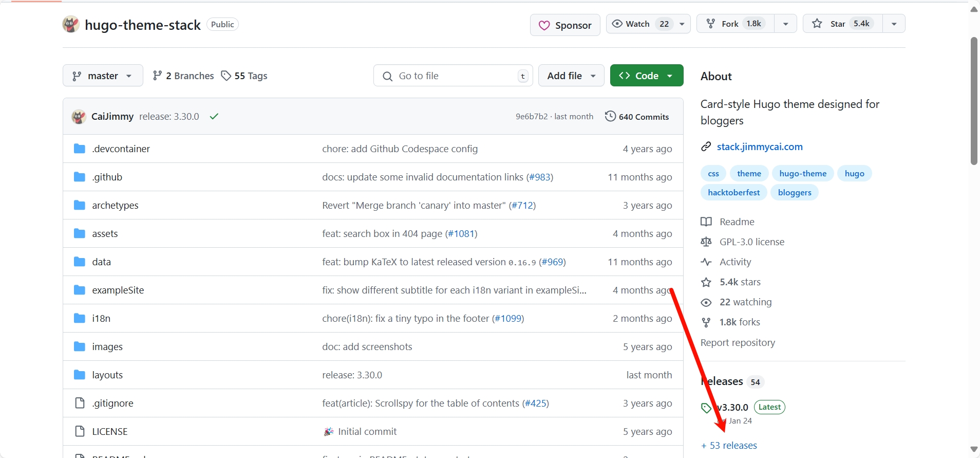The width and height of the screenshot is (980, 458).
Task: Open the assets folder
Action: (x=105, y=234)
